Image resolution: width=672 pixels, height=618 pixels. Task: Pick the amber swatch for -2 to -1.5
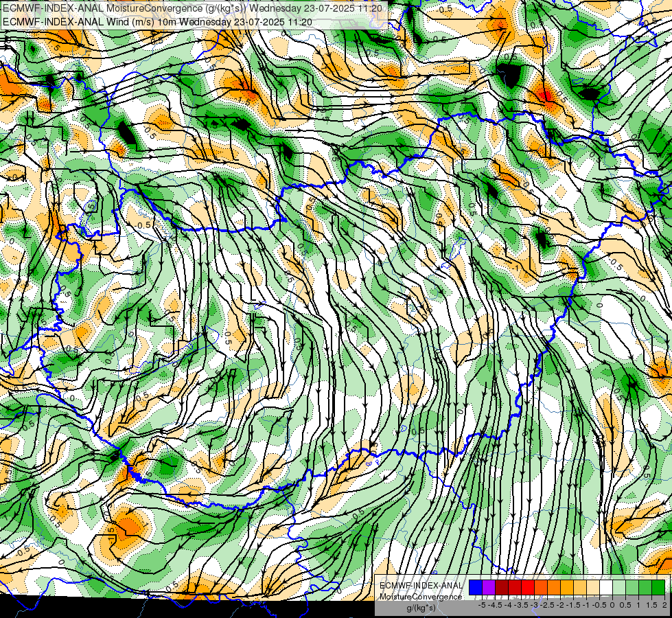click(567, 588)
